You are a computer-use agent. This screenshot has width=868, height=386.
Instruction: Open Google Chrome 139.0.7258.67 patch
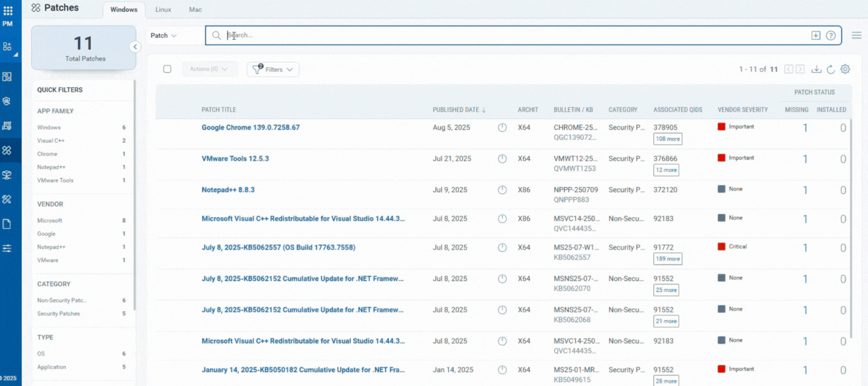point(251,128)
